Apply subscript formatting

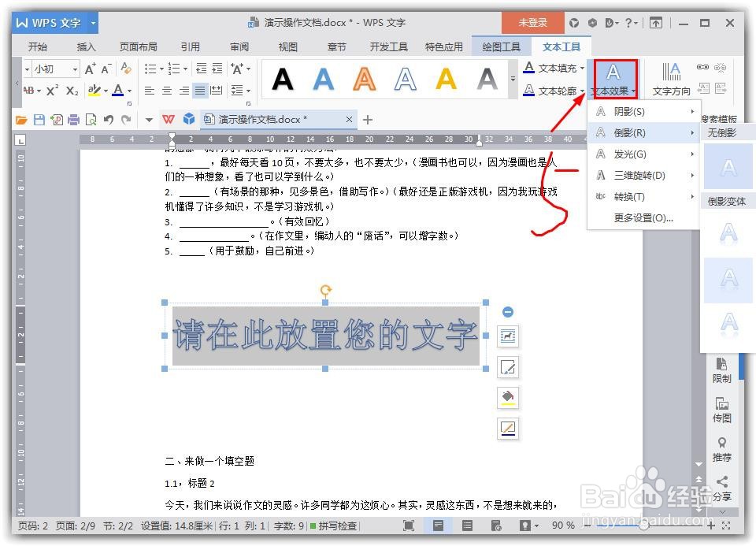coord(72,89)
